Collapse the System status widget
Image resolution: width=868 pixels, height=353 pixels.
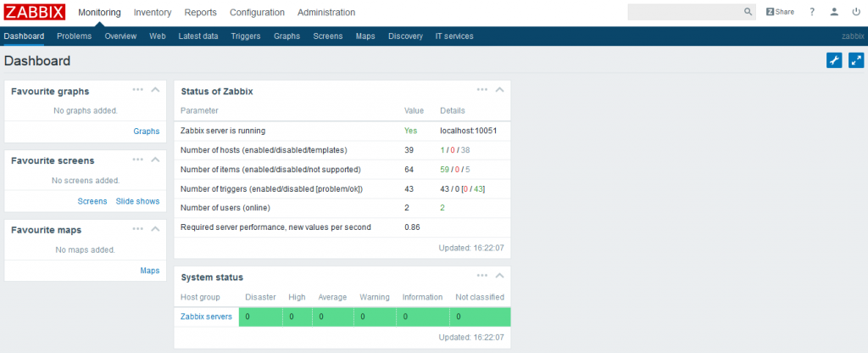tap(500, 276)
